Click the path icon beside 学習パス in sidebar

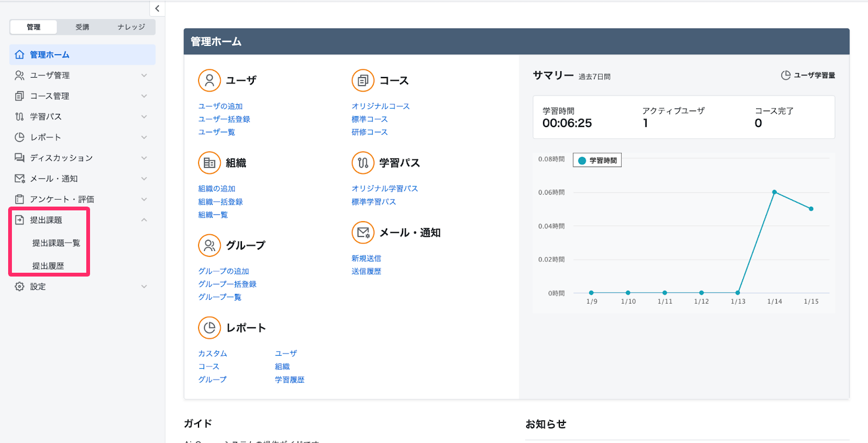20,117
